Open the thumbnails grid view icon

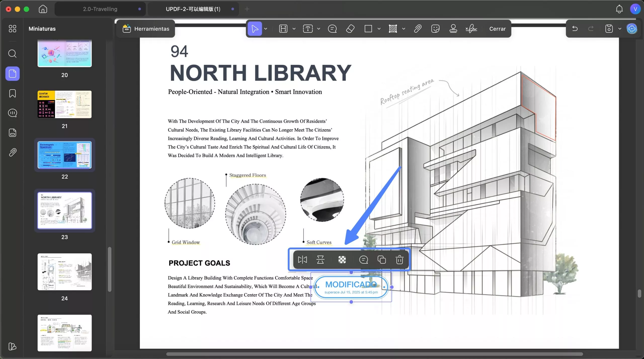[x=12, y=28]
